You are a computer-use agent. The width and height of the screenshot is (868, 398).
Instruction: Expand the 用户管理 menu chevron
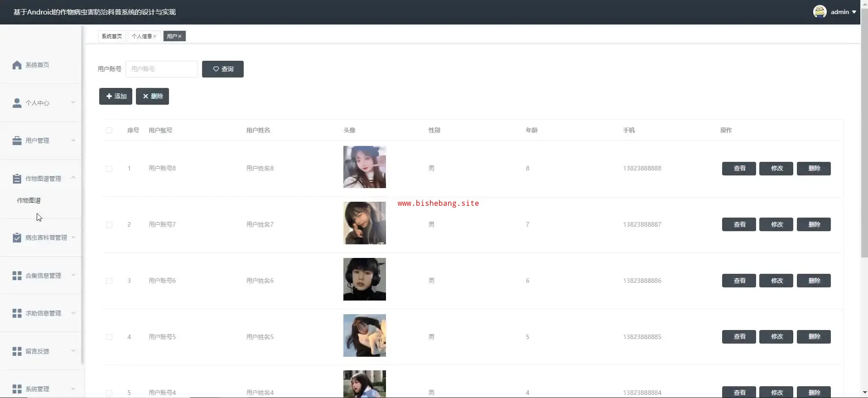coord(73,140)
